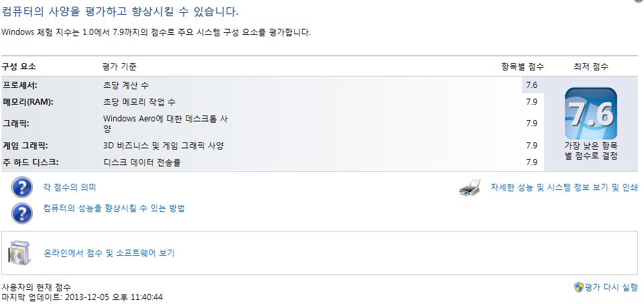Click 평가 다시 실행 to re-run assessment
This screenshot has height=304, width=644.
611,287
